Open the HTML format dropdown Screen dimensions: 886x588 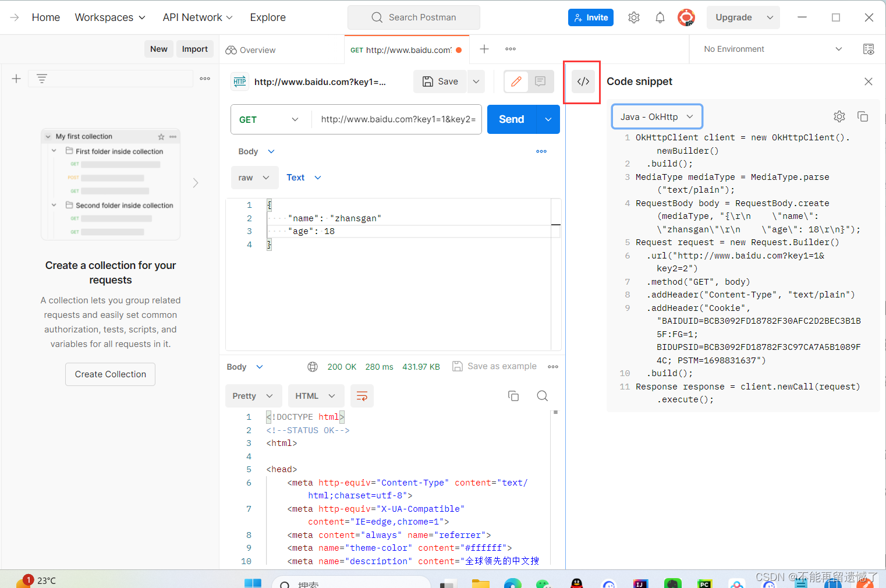[x=316, y=396]
